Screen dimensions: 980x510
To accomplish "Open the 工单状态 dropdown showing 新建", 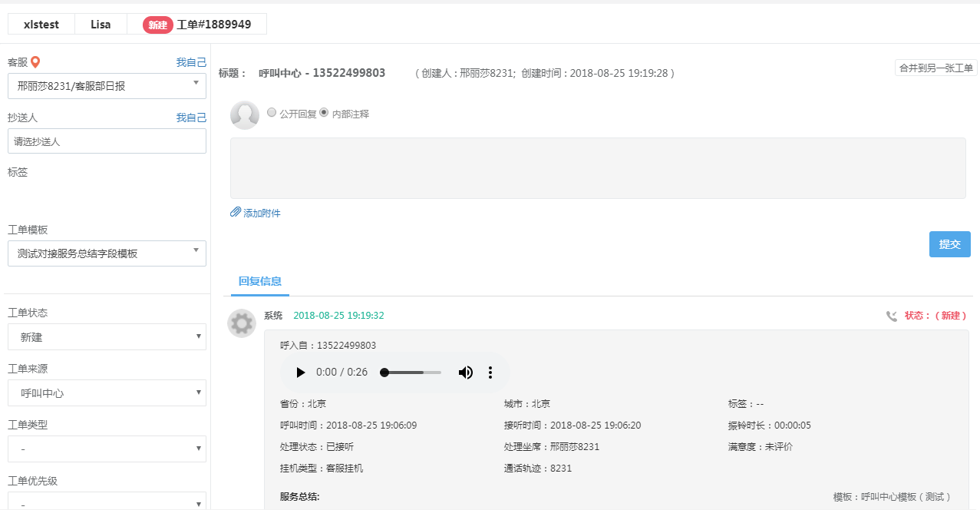I will [107, 337].
